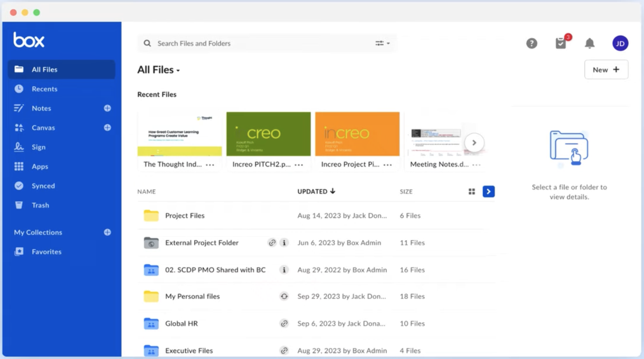Screen dimensions: 644x359
Task: Open External Project Folder name
Action: 202,243
